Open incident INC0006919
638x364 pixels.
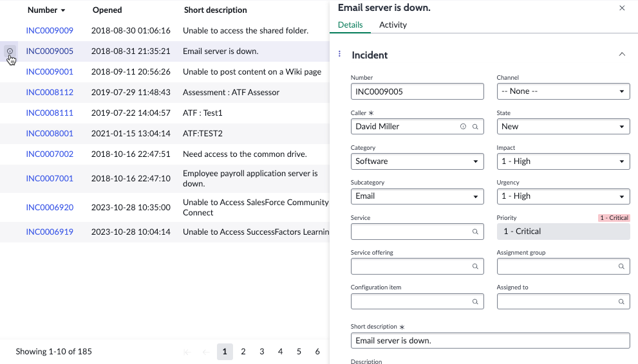coord(50,232)
